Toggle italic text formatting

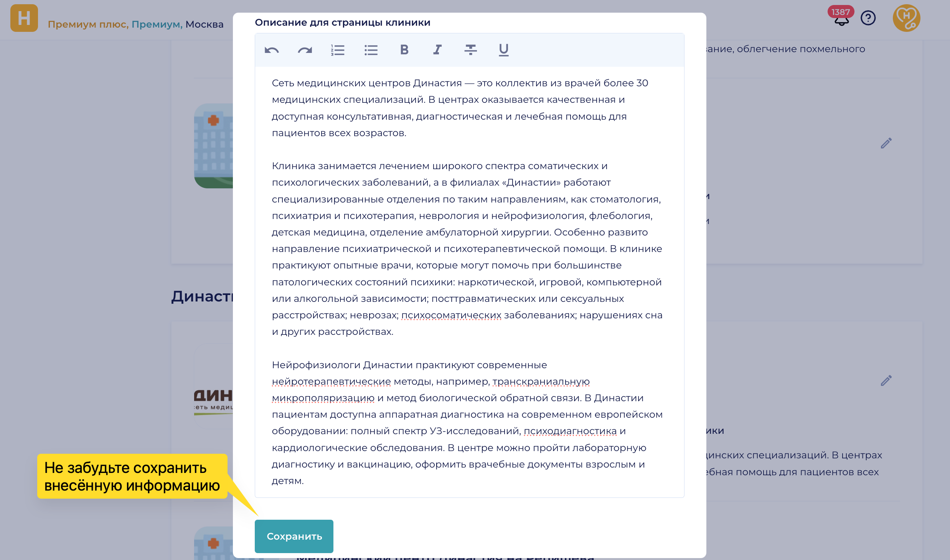pyautogui.click(x=437, y=50)
